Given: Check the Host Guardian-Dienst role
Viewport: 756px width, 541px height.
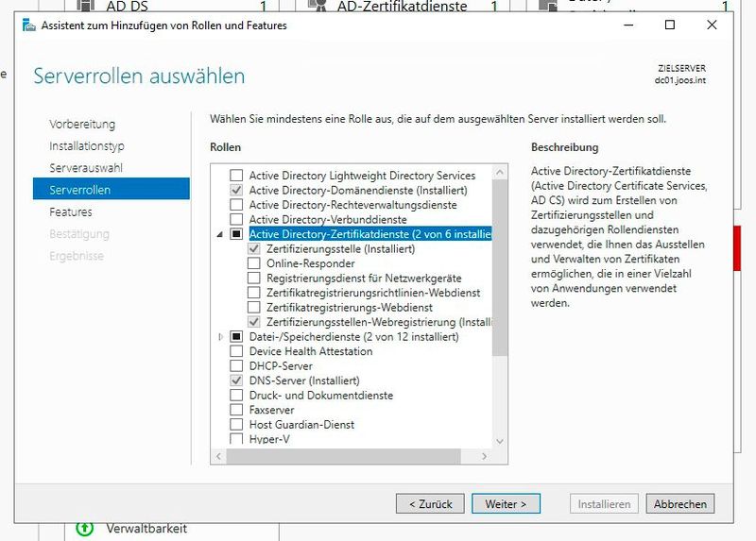Looking at the screenshot, I should click(x=236, y=425).
